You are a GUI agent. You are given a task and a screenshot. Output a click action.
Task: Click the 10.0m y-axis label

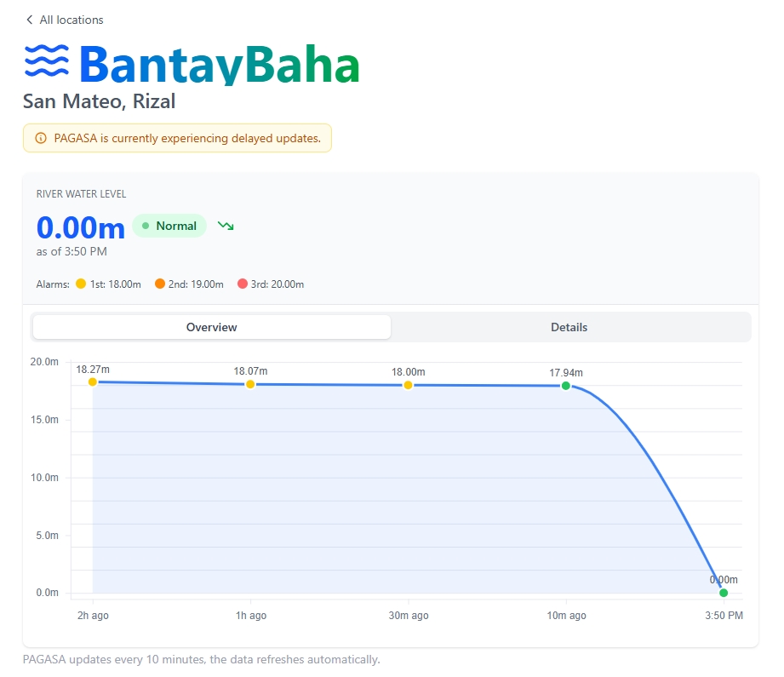[44, 478]
